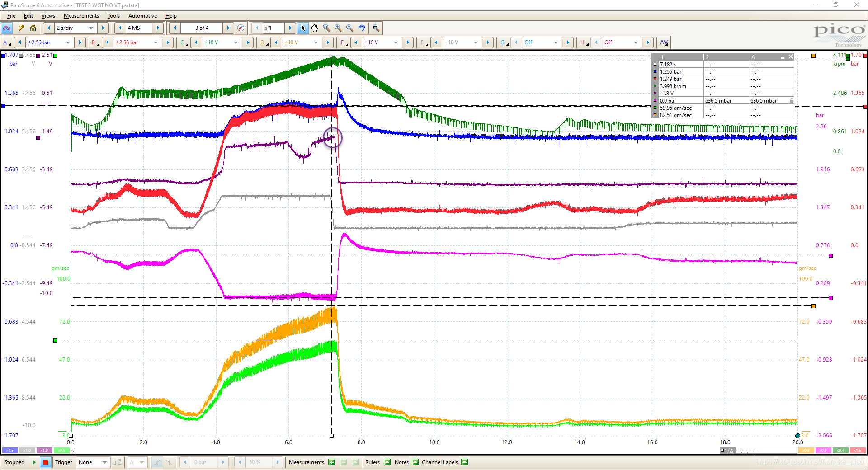The image size is (868, 470).
Task: Click the 636.5 mbar cell under column 2
Action: coord(726,101)
